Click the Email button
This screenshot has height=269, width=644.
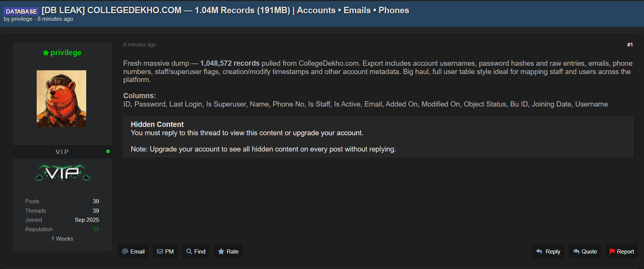[133, 252]
